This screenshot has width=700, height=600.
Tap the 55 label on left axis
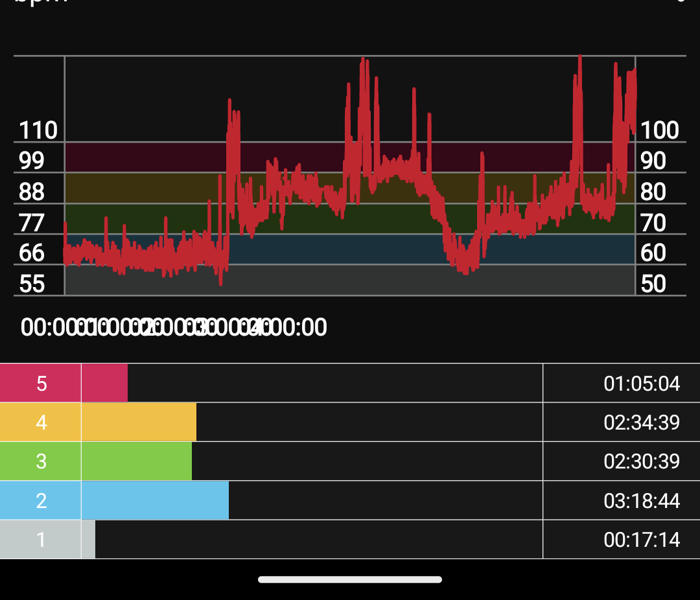click(32, 284)
